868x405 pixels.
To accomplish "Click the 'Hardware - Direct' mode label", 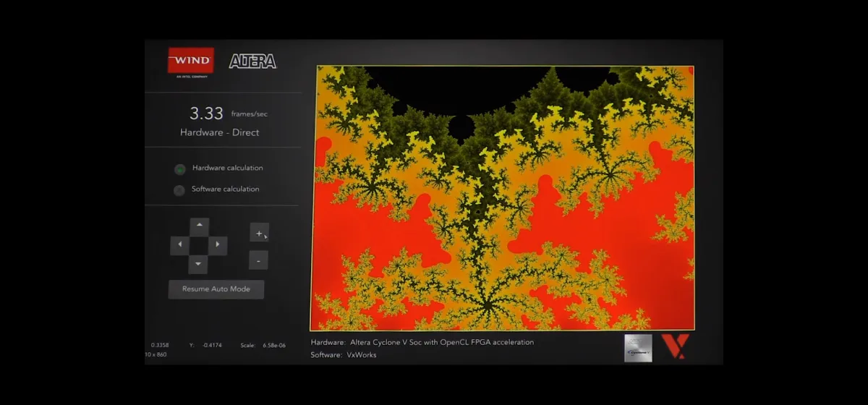I will click(x=220, y=132).
